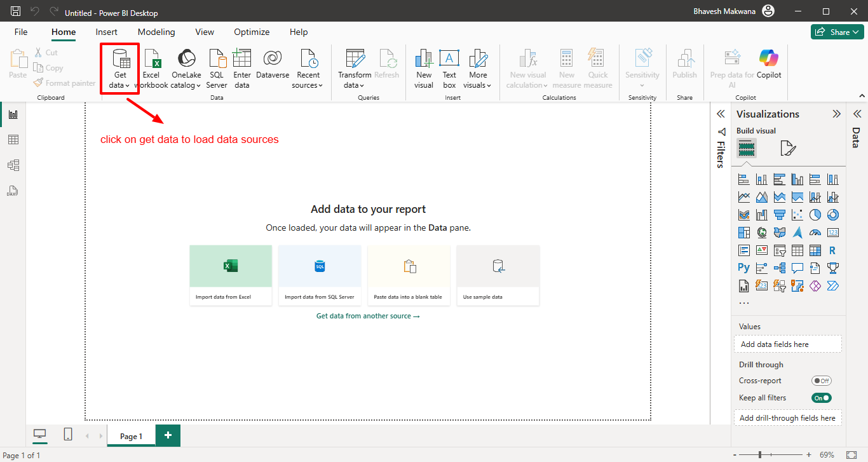Viewport: 868px width, 462px height.
Task: Click the Excel workbook icon
Action: (152, 58)
